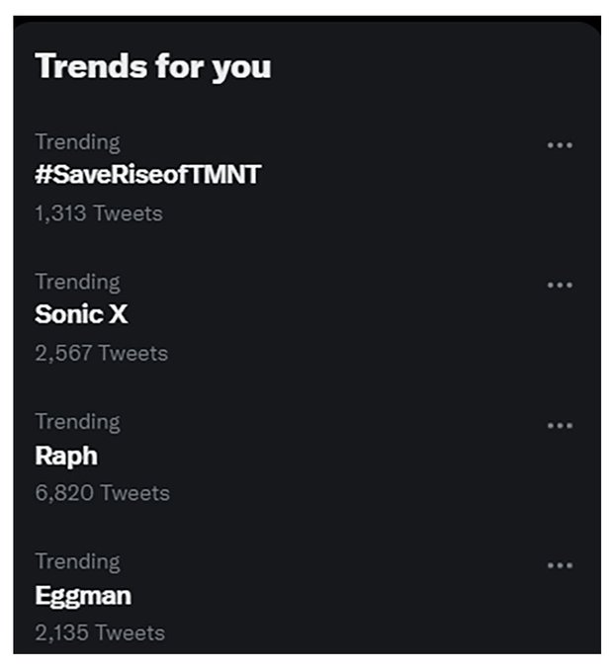The image size is (616, 672).
Task: Select the Raph trending topic
Action: coord(65,456)
